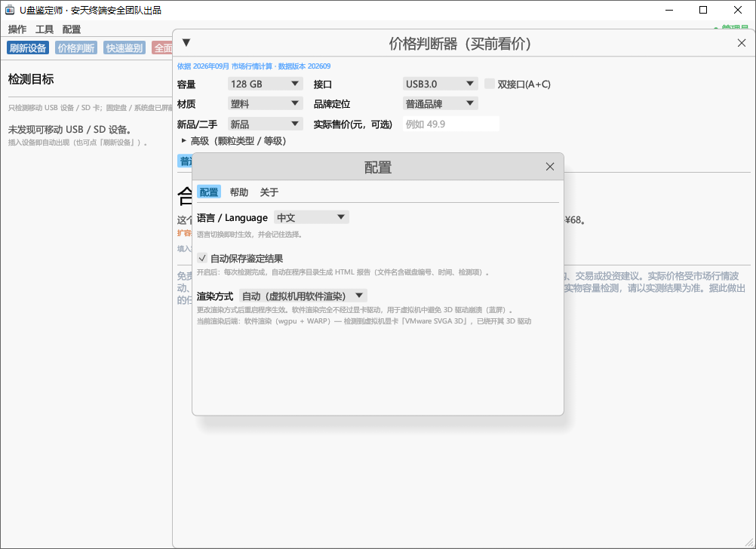Open the 配置 menu in menu bar

[72, 29]
